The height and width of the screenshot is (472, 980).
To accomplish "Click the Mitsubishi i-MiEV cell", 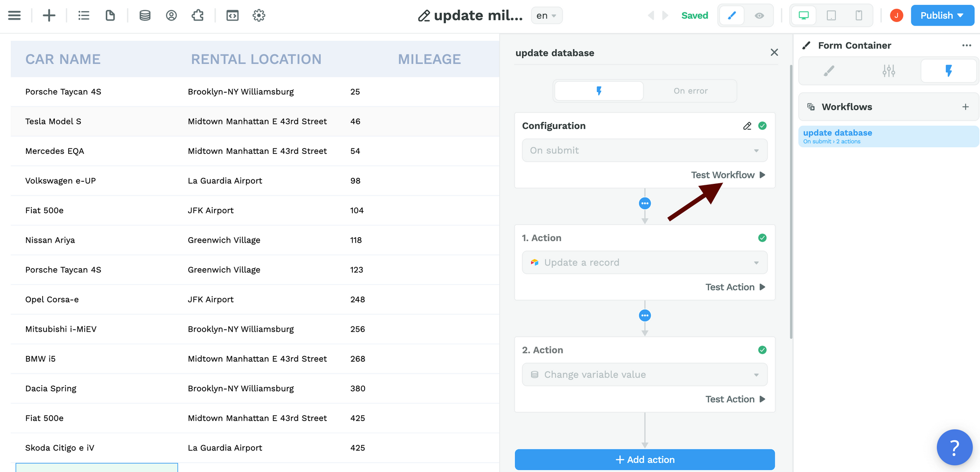I will (61, 329).
